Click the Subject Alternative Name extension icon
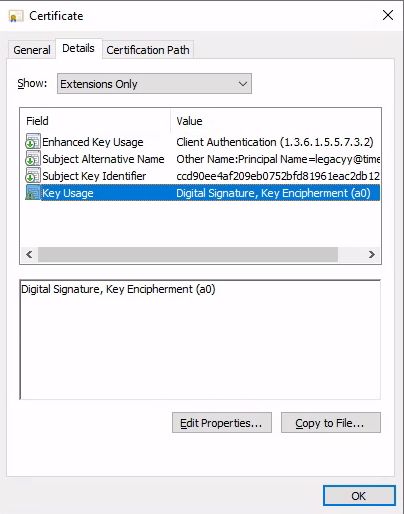404x514 pixels. [x=33, y=159]
